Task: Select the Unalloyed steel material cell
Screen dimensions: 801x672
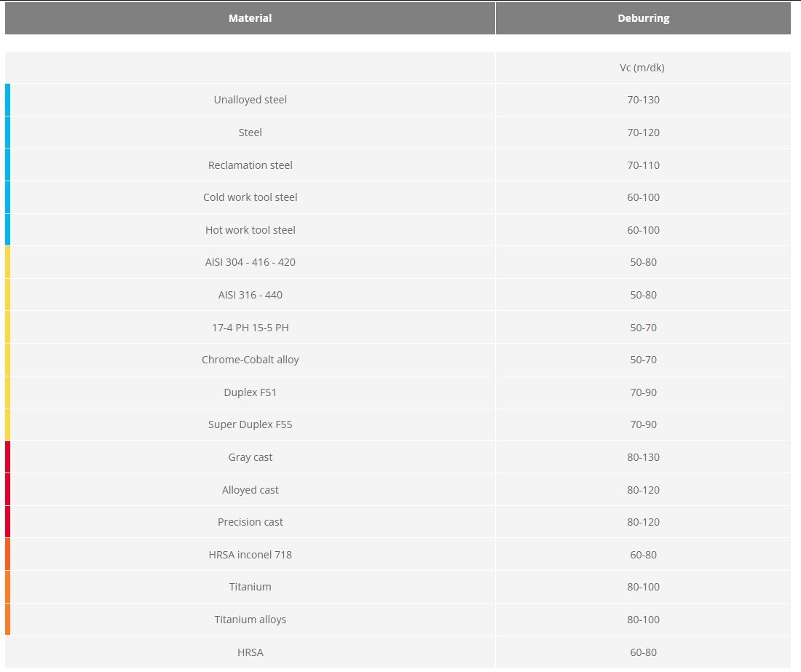Action: (250, 100)
